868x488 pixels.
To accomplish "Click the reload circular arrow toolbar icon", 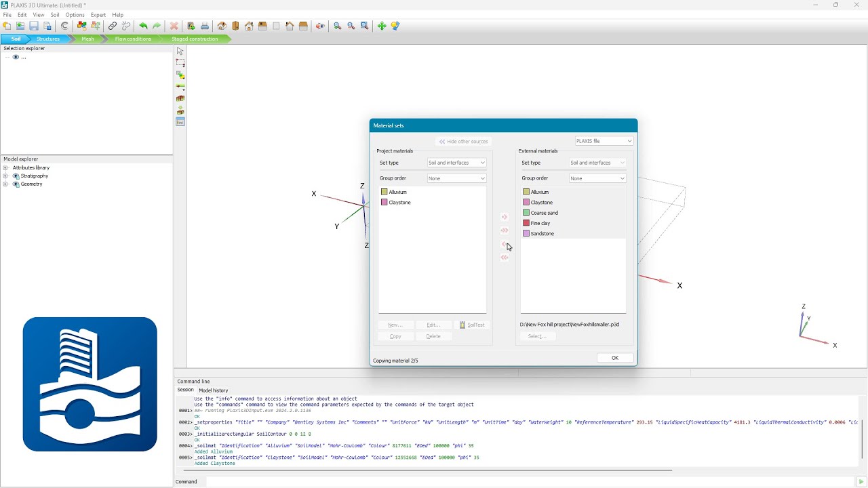I will point(65,26).
